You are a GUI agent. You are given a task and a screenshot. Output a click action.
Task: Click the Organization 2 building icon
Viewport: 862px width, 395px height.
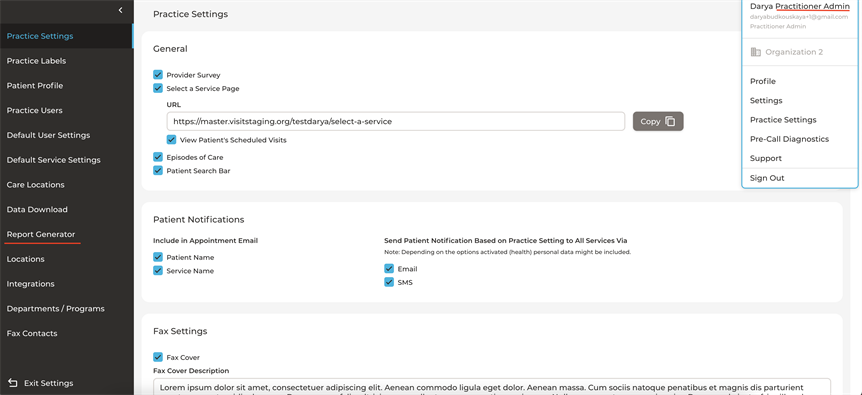pos(755,52)
